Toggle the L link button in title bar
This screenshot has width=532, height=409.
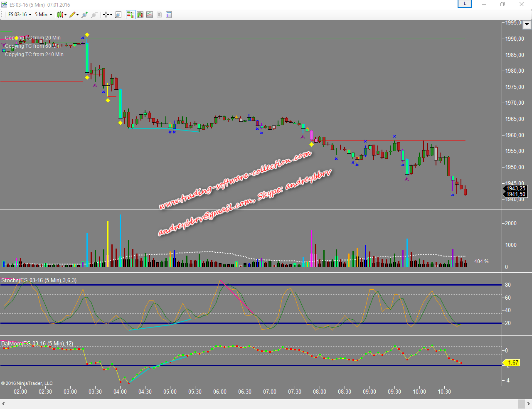[465, 4]
